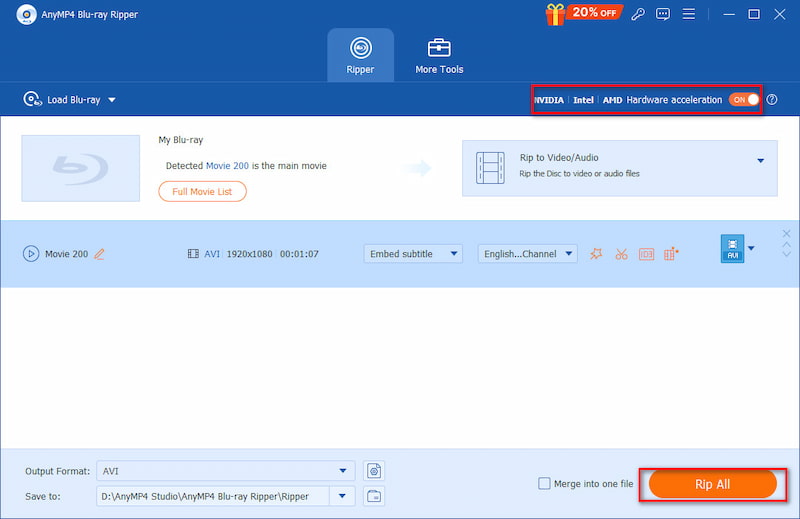
Task: Expand the Rip to Video/Audio dropdown
Action: click(x=760, y=161)
